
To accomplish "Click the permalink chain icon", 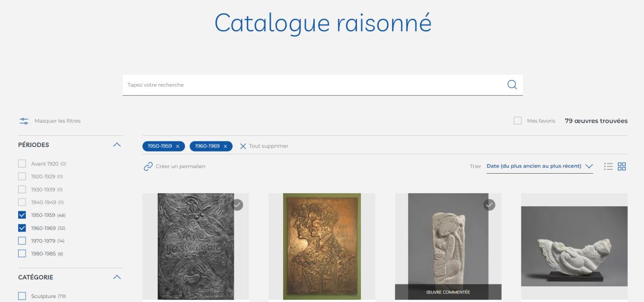I will tap(148, 167).
